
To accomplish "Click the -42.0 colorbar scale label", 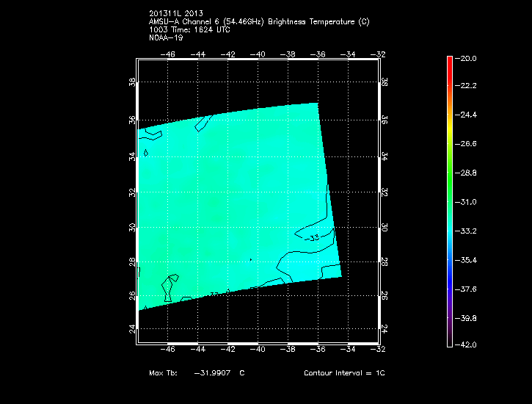I will (468, 345).
